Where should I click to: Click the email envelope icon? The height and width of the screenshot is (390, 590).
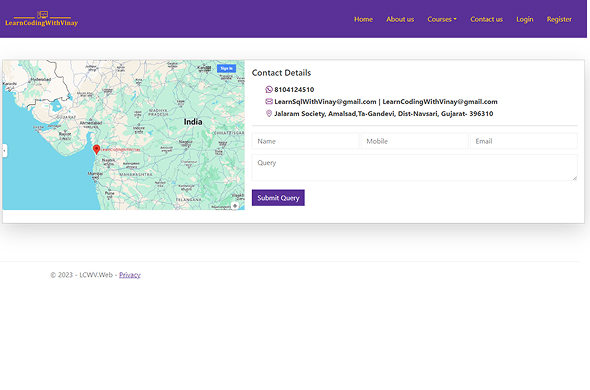(269, 101)
